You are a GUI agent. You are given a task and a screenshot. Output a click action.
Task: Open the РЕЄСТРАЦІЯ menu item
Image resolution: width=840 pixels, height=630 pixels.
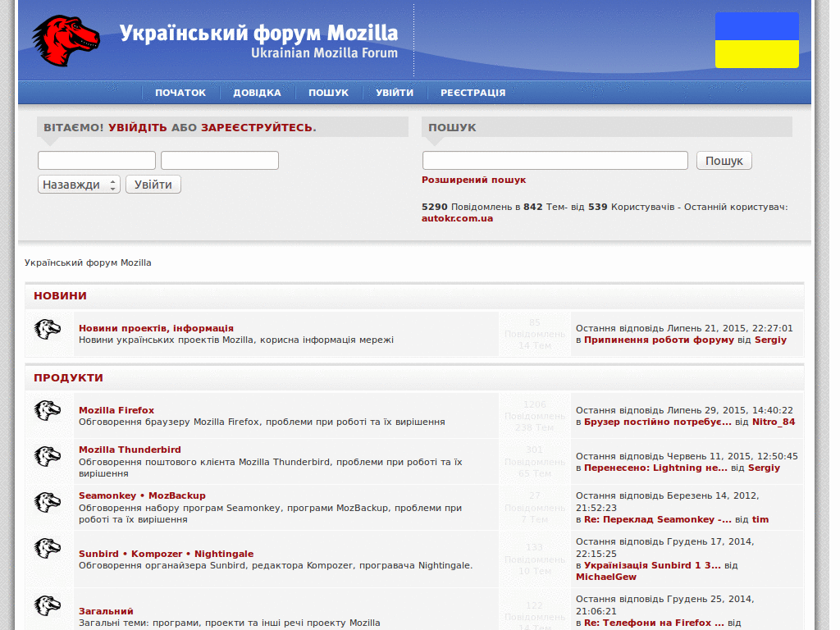coord(473,93)
